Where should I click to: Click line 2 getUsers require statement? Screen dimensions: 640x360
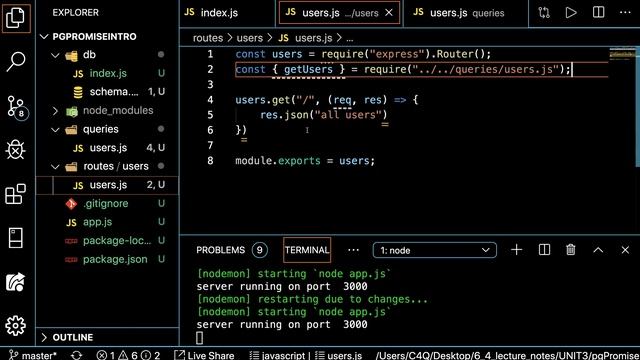tap(403, 69)
